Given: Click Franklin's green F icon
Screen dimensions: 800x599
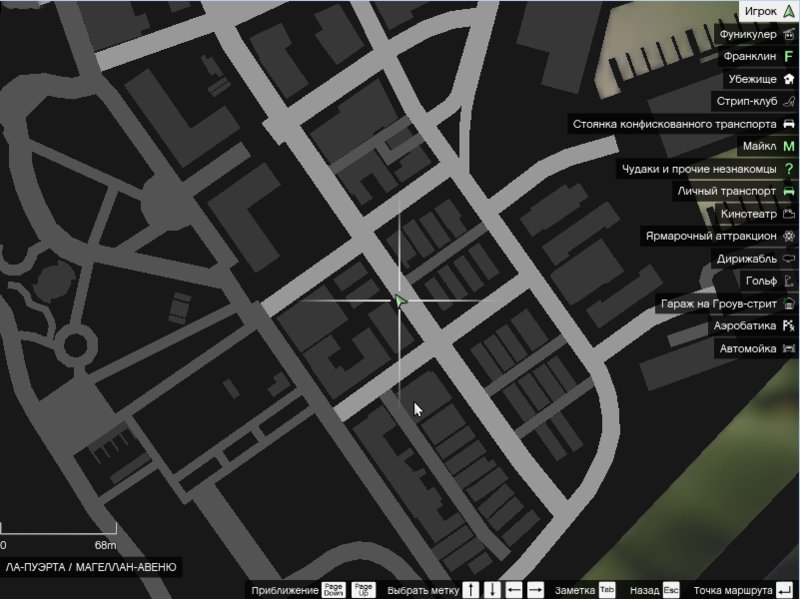Looking at the screenshot, I should [x=789, y=56].
